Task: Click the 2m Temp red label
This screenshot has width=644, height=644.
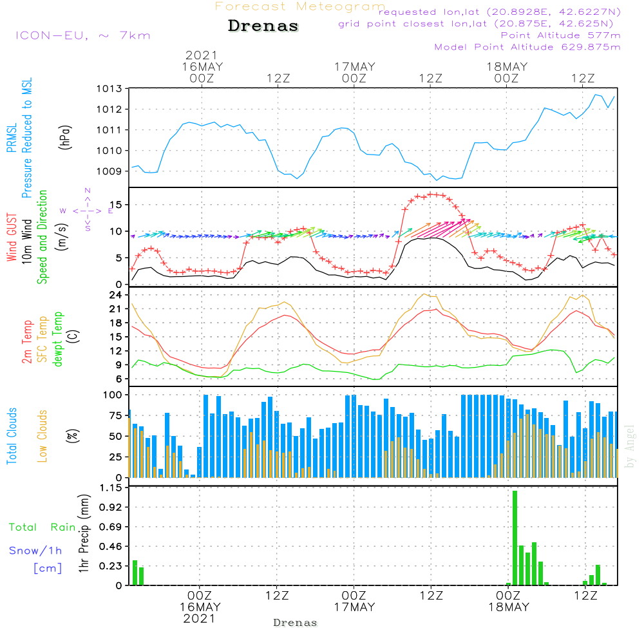Action: click(x=26, y=342)
